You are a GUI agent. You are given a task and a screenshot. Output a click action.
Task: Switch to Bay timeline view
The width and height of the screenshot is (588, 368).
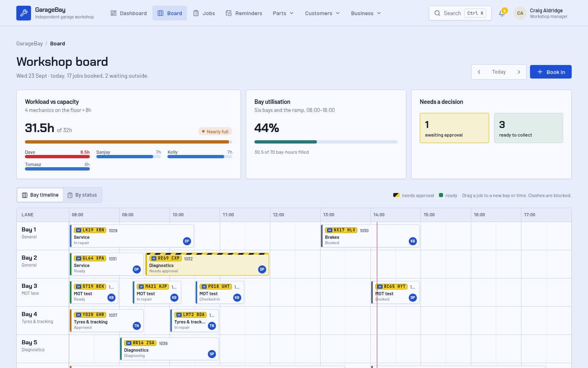(40, 195)
